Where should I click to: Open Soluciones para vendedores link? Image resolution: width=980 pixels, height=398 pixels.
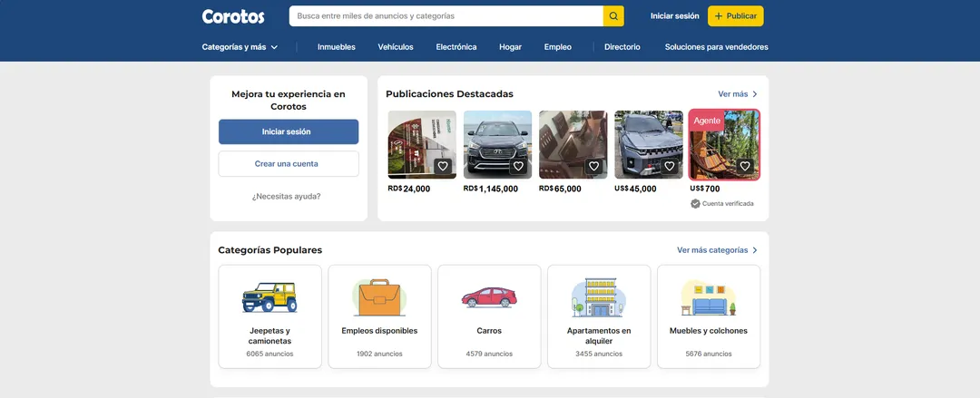point(716,47)
